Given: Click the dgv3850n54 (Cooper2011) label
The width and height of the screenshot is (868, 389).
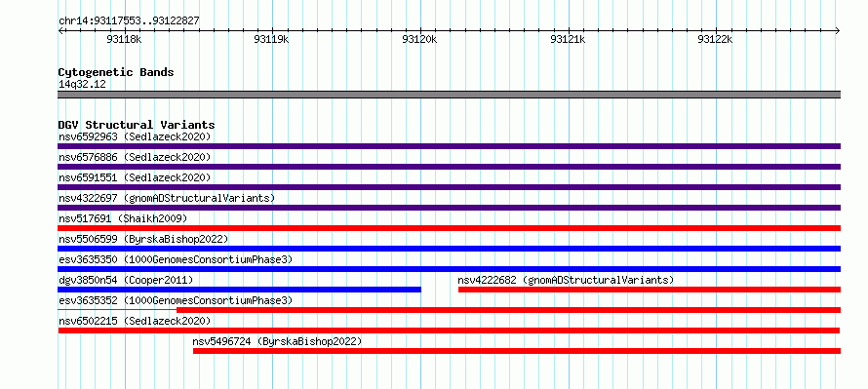Looking at the screenshot, I should pos(126,280).
